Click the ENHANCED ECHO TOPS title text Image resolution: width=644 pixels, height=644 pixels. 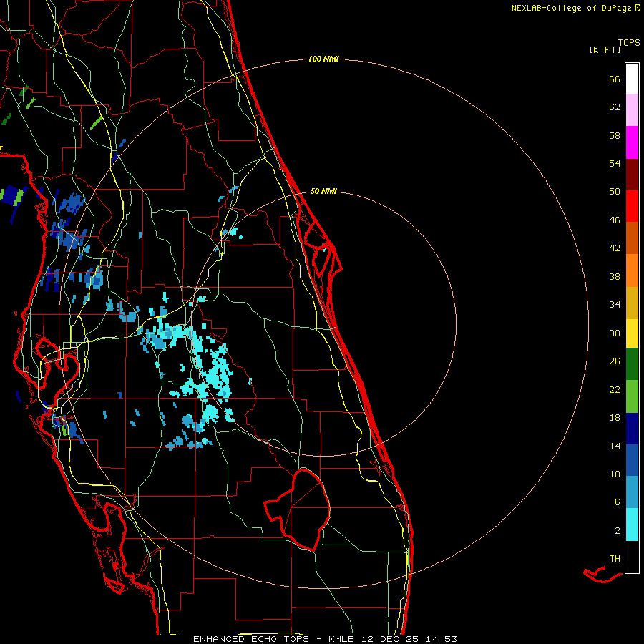(x=251, y=639)
